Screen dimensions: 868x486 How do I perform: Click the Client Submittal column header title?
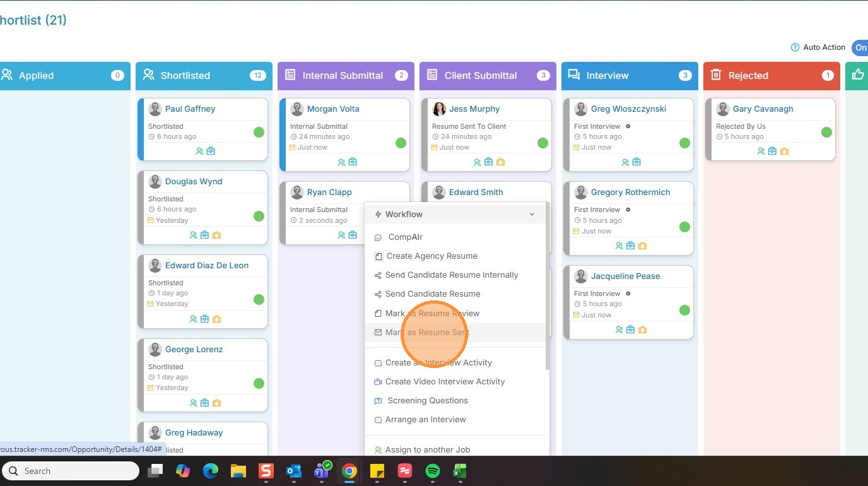481,76
